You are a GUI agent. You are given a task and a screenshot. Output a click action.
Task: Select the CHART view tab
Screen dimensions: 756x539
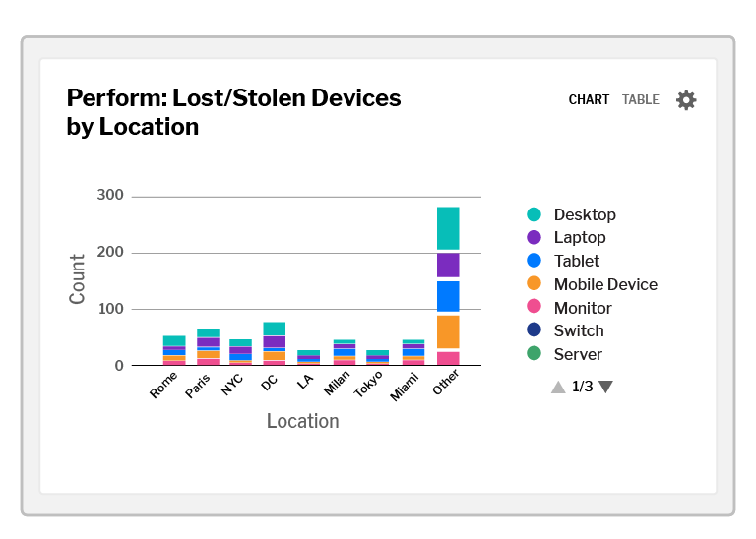pyautogui.click(x=589, y=100)
